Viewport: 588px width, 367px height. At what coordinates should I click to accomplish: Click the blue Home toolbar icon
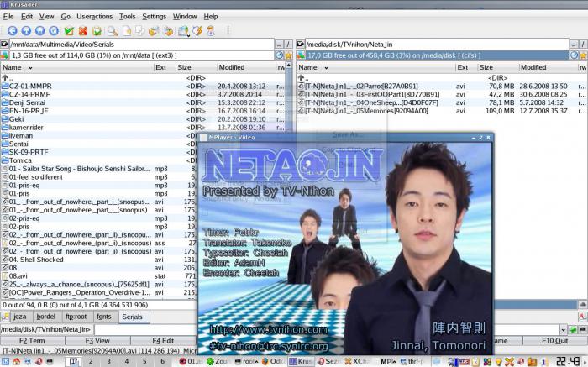[x=40, y=31]
